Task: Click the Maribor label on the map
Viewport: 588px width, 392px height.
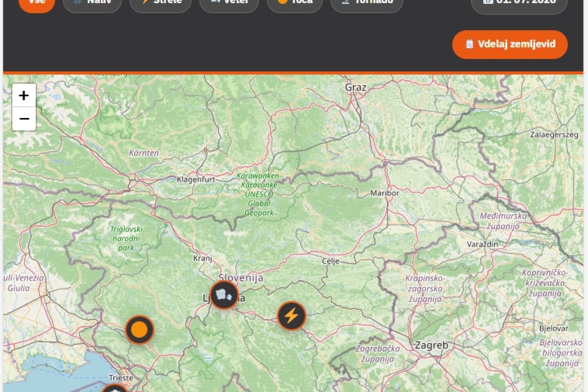Action: [x=385, y=193]
